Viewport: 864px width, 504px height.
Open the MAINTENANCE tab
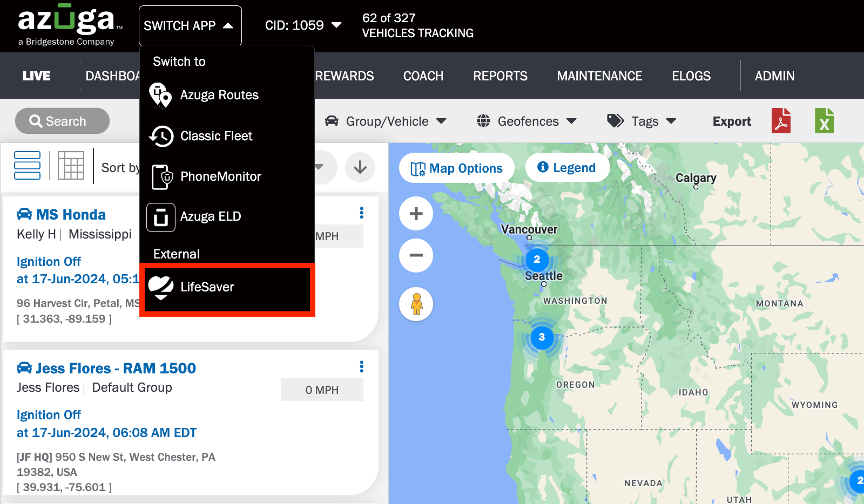pyautogui.click(x=600, y=76)
